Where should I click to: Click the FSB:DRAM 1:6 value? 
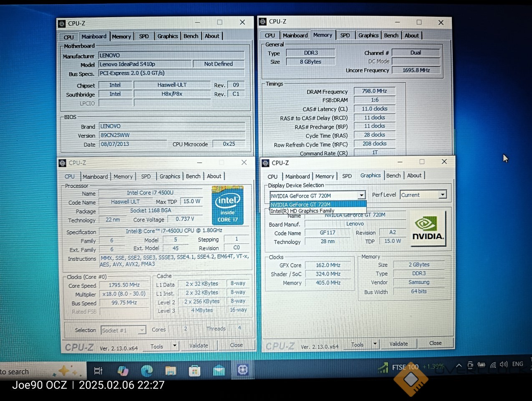pyautogui.click(x=374, y=100)
